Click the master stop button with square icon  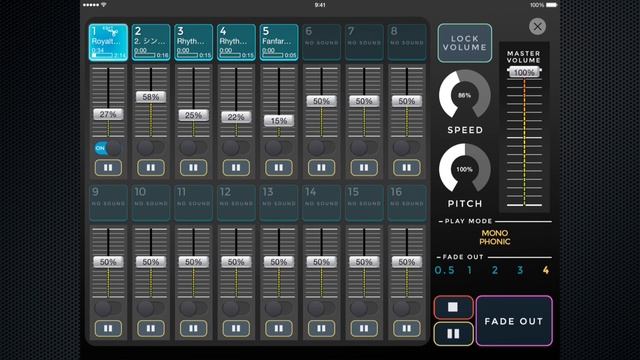click(x=453, y=307)
